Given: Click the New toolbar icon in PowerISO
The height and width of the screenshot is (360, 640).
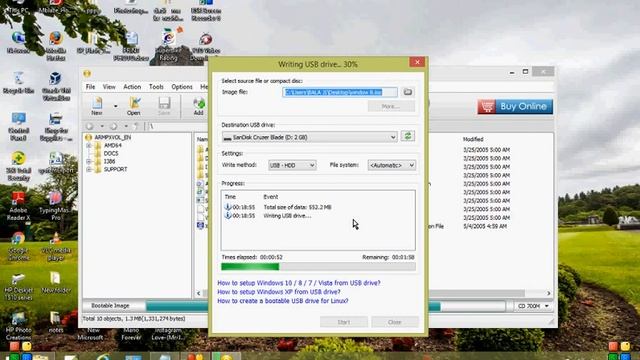Looking at the screenshot, I should click(x=97, y=105).
